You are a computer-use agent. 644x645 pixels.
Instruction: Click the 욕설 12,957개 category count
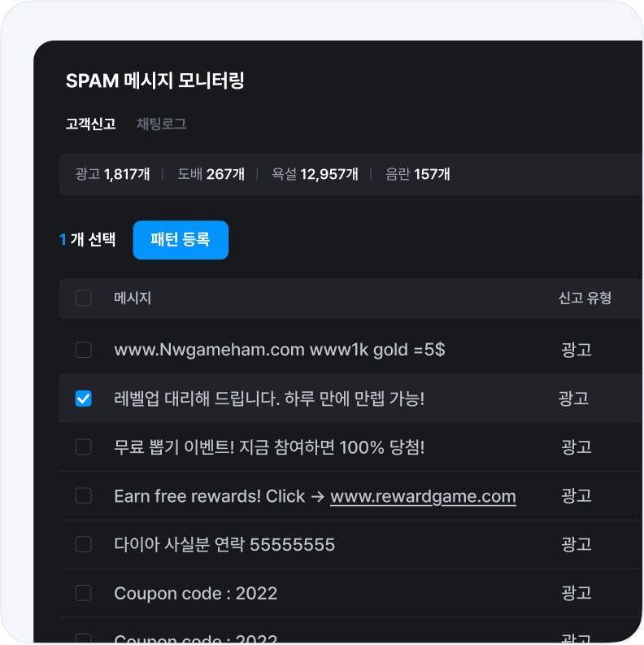(x=315, y=174)
